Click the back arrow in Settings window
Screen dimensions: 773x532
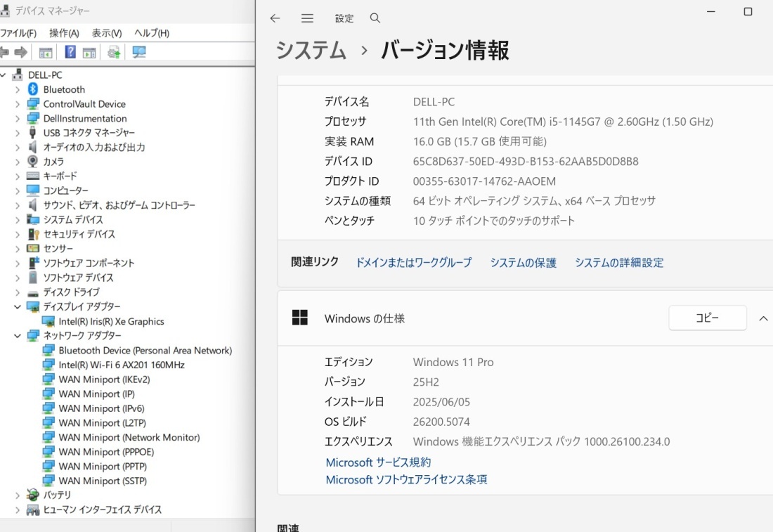275,18
